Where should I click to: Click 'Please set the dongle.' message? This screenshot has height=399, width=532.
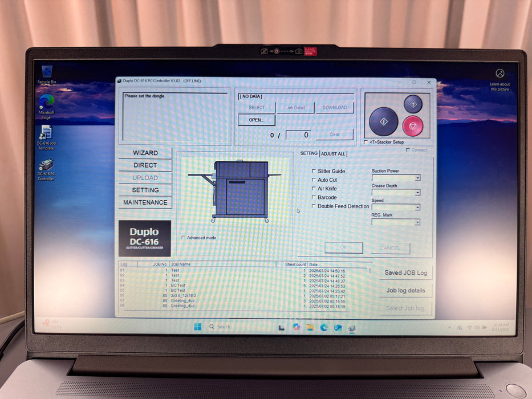(x=145, y=96)
